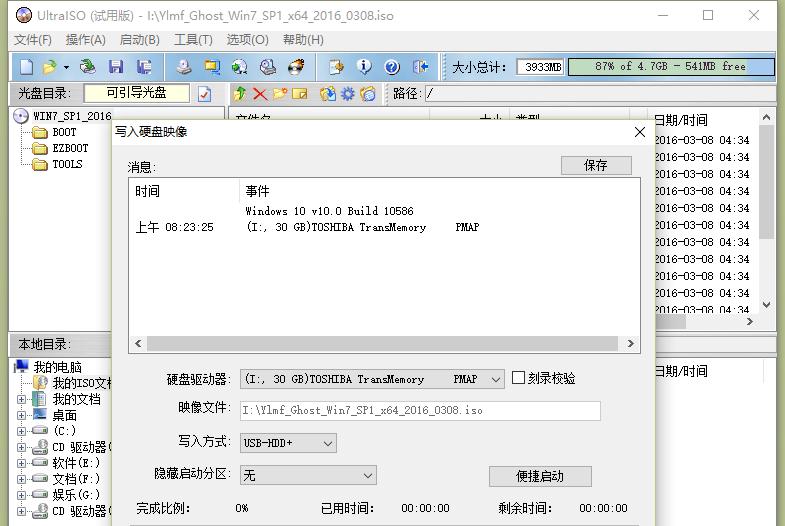Open the dropdown arrow beside Open icon
This screenshot has height=526, width=785.
click(66, 67)
